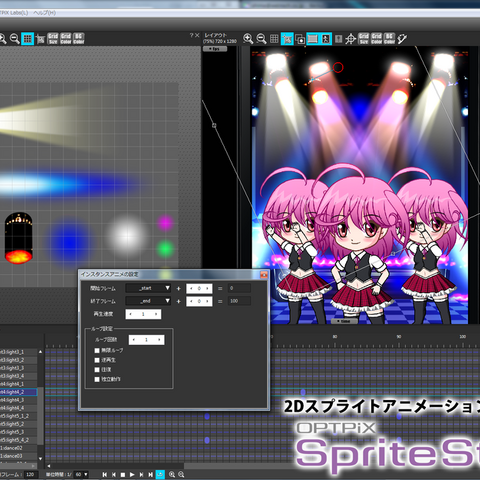
Task: Increase 再生速度 playback speed value
Action: [156, 314]
